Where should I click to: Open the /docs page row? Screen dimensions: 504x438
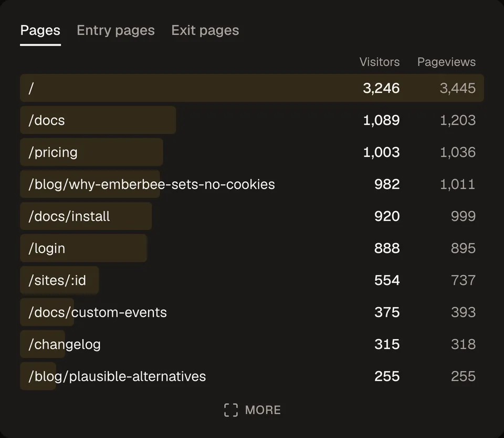click(252, 120)
